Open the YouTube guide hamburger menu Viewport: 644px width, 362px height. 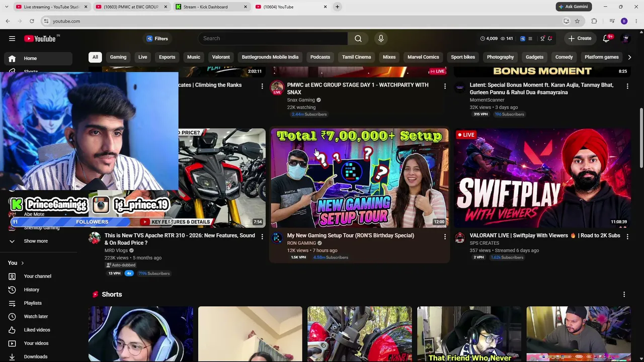12,38
